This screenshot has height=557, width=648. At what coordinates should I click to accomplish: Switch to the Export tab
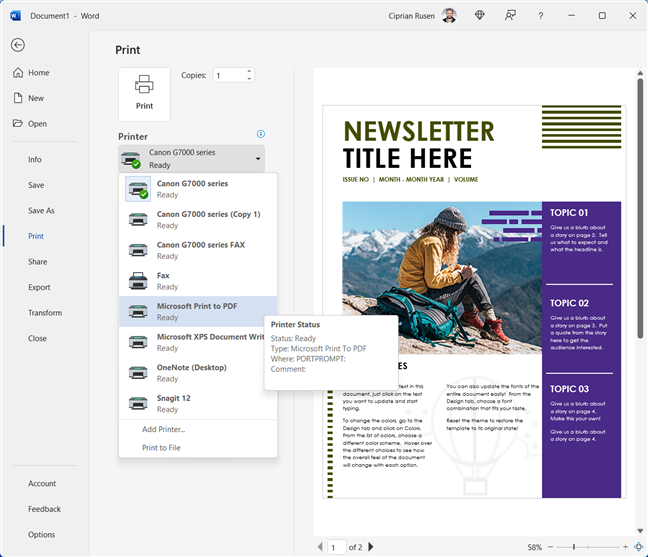coord(39,287)
